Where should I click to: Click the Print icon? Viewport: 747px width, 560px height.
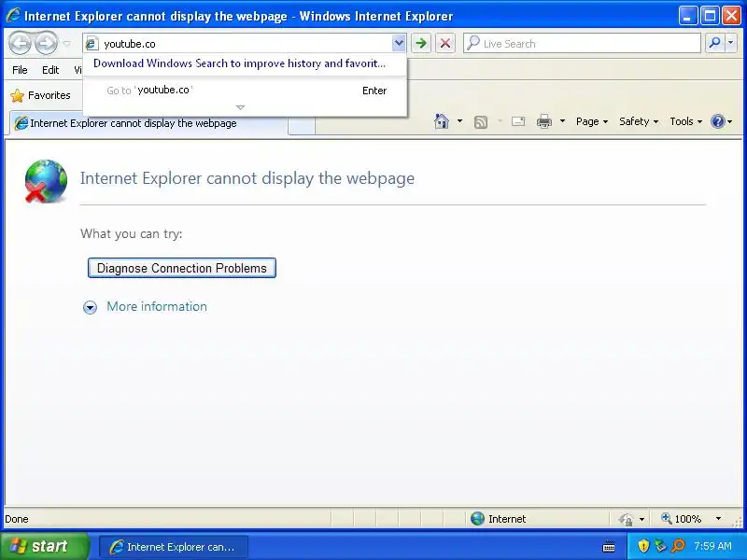[544, 121]
